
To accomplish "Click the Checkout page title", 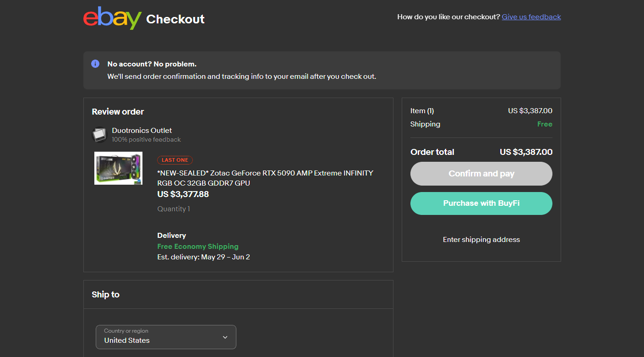I will coord(175,19).
